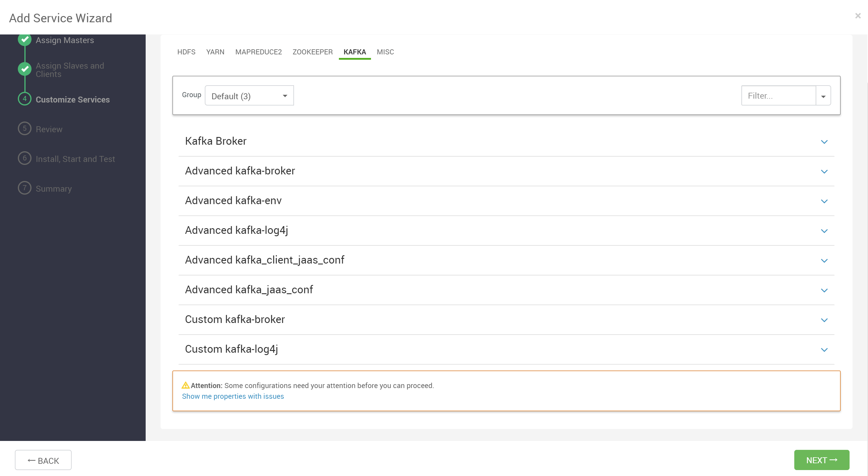Image resolution: width=868 pixels, height=476 pixels.
Task: Open the Filter options dropdown arrow
Action: [x=823, y=96]
